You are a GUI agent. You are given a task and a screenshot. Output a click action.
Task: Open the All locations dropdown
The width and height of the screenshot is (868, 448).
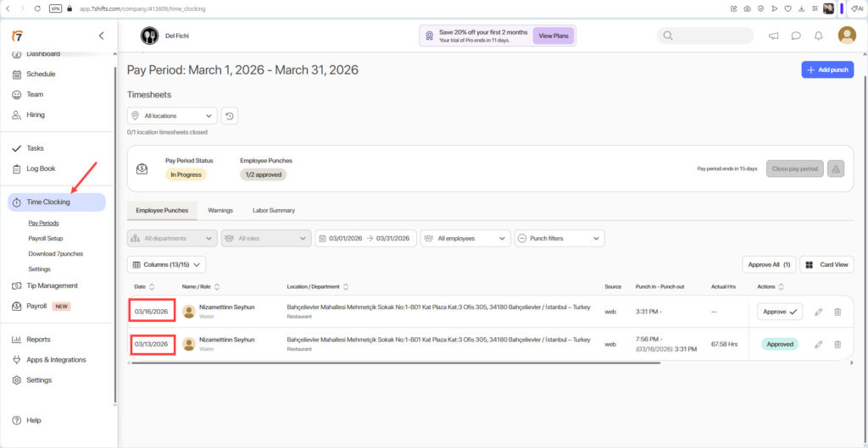172,116
